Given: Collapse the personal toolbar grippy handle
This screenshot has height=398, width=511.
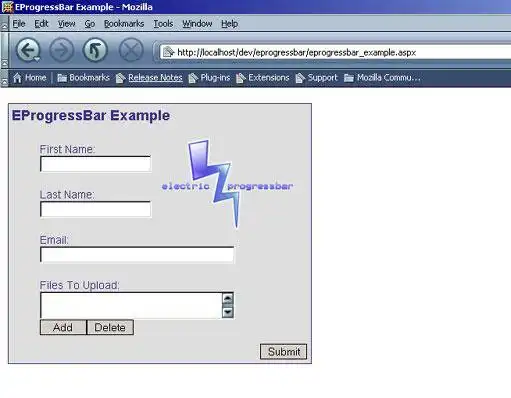Looking at the screenshot, I should [4, 78].
